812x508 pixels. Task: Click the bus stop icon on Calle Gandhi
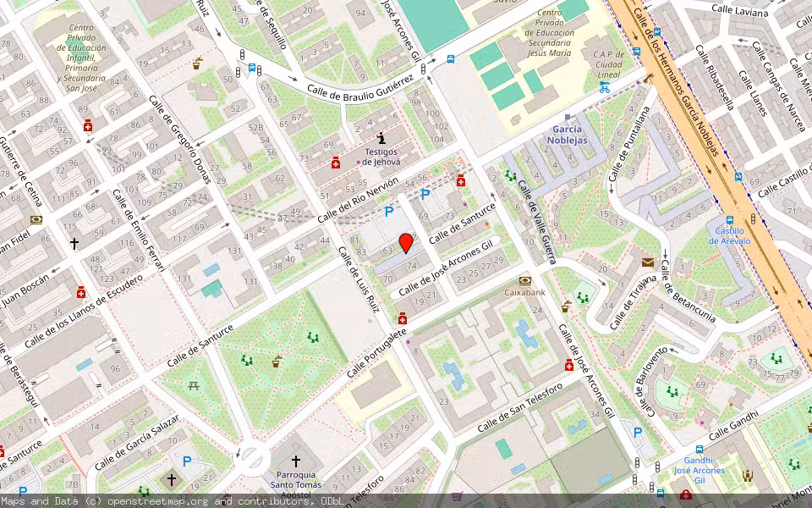[699, 450]
